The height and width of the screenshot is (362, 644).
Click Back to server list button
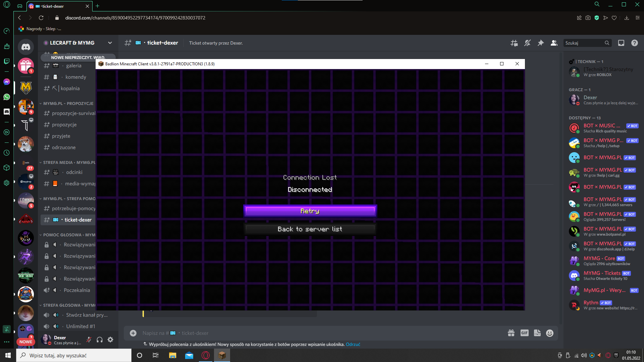pyautogui.click(x=310, y=229)
